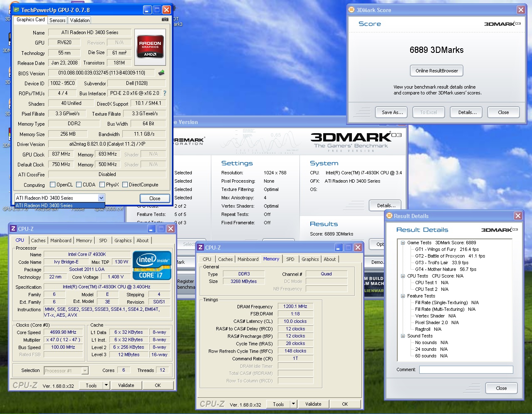Image resolution: width=532 pixels, height=414 pixels.
Task: Click Tools button in left CPU-Z window
Action: point(91,385)
